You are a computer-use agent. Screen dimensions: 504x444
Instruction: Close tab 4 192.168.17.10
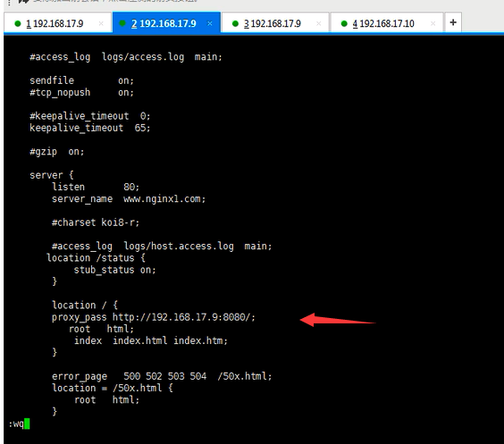433,23
